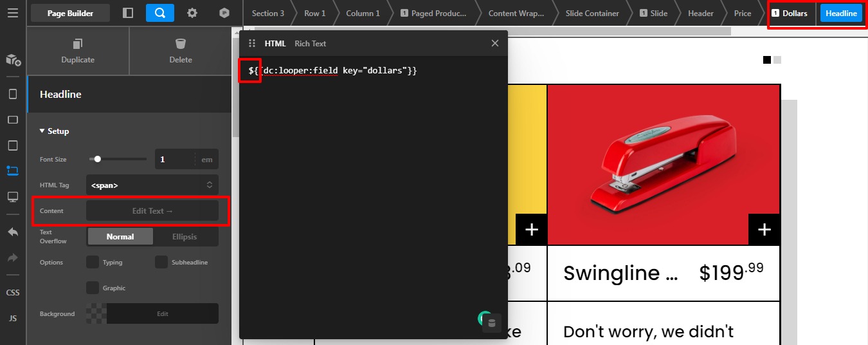The width and height of the screenshot is (868, 345).
Task: Select the gray slide pagination dot
Action: coord(777,60)
